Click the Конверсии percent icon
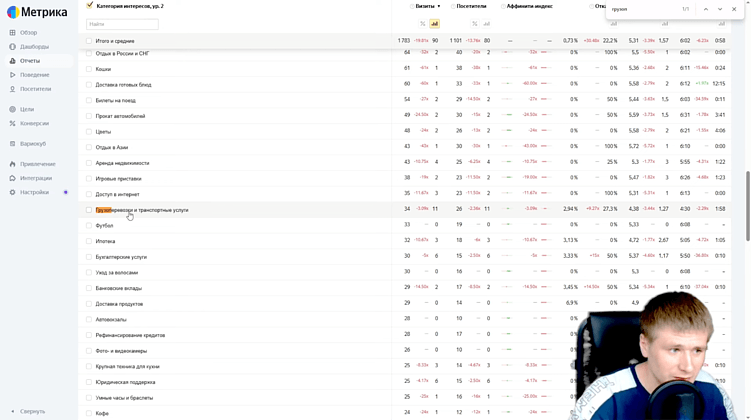Viewport: 751px width, 420px height. click(12, 124)
